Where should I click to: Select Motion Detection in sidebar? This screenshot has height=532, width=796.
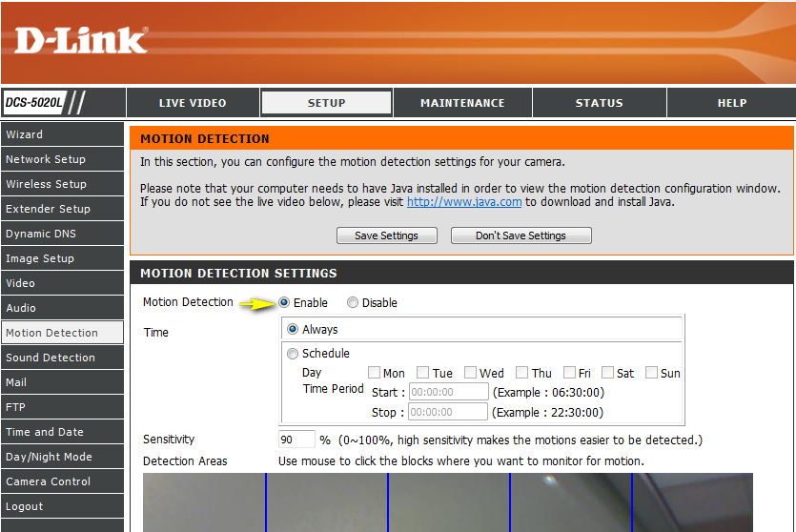63,333
